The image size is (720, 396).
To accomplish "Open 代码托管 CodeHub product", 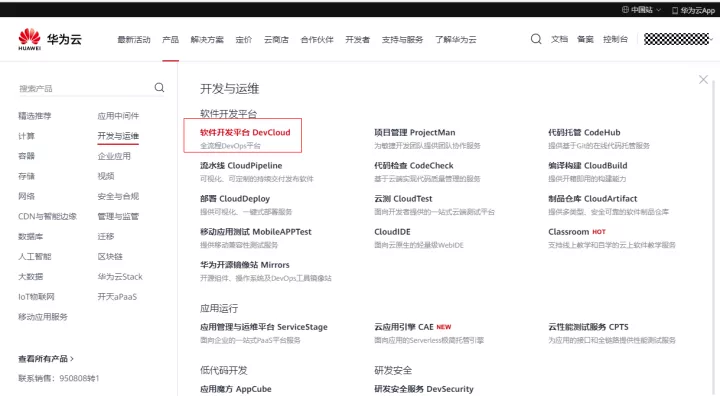I will (x=584, y=132).
